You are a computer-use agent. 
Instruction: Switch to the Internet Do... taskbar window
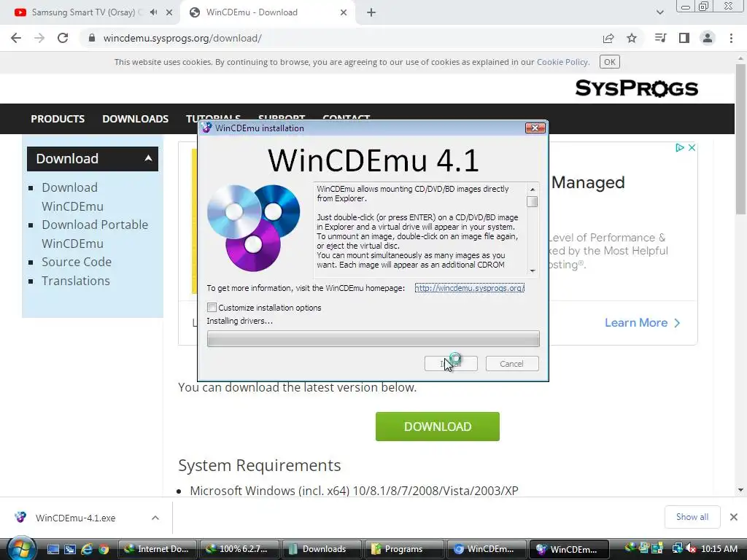[x=157, y=549]
